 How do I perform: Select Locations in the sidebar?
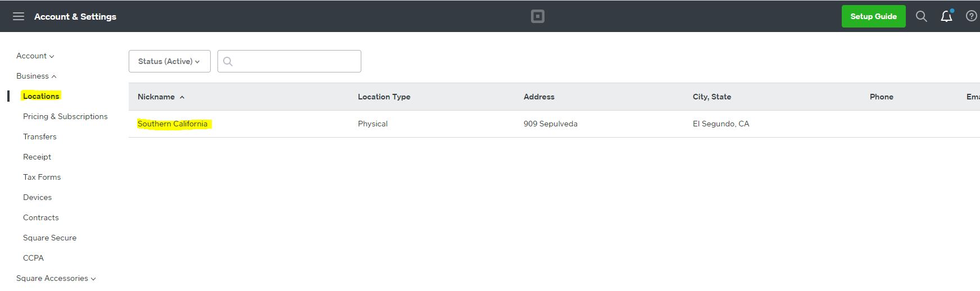coord(41,96)
